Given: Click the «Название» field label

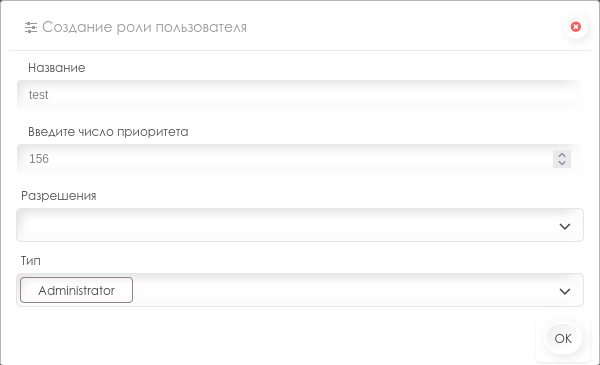Looking at the screenshot, I should pos(57,68).
